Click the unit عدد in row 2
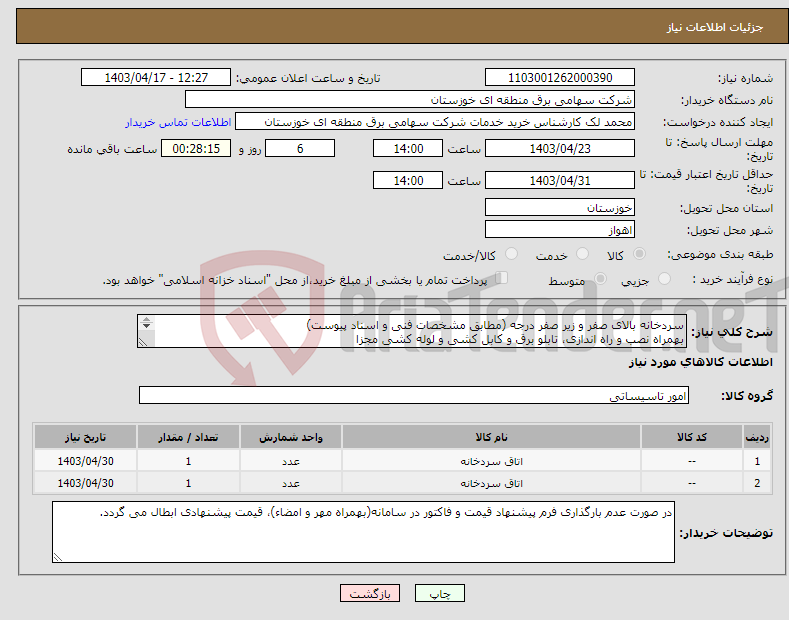 (291, 484)
